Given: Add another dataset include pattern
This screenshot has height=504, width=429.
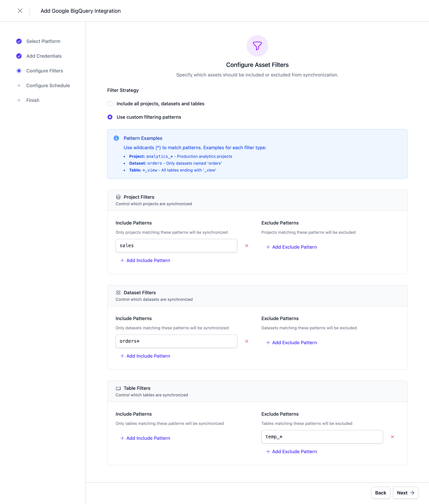Looking at the screenshot, I should coord(145,356).
